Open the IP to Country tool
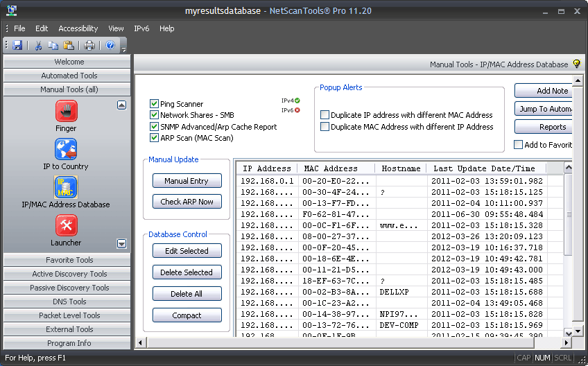This screenshot has height=366, width=588. (66, 149)
